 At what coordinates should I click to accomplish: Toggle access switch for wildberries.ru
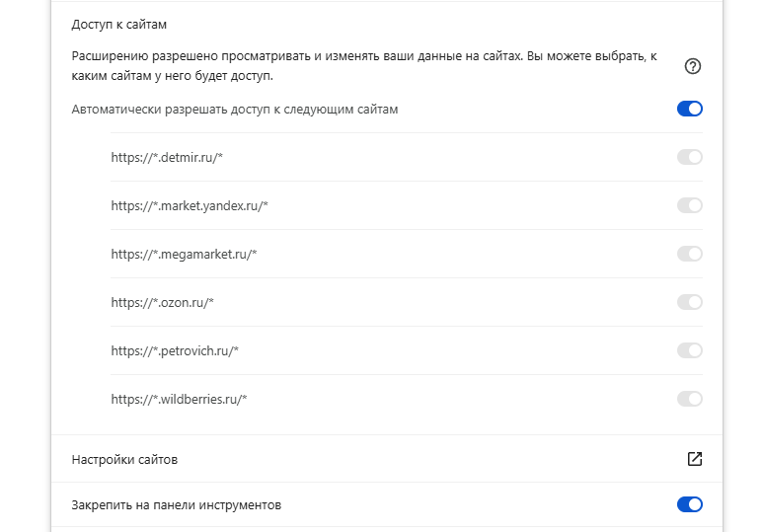(x=689, y=399)
